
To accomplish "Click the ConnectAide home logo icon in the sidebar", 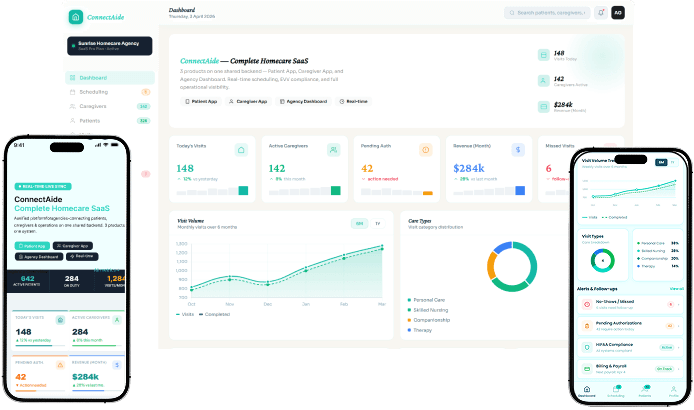I will [x=76, y=17].
